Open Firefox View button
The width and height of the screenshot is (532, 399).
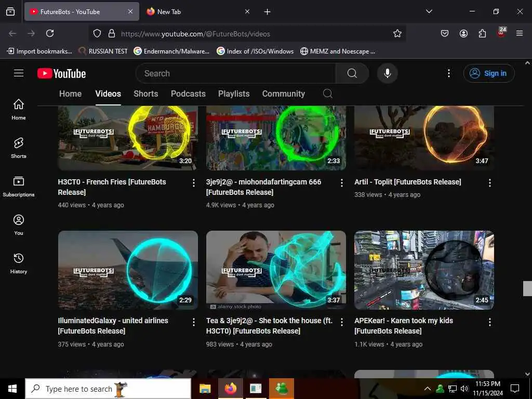[x=10, y=11]
